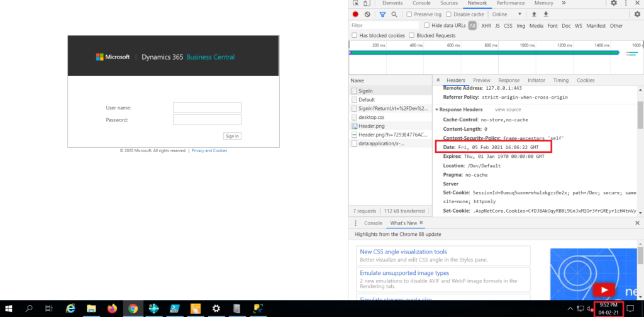
Task: Import HAR file with upload arrow
Action: (x=534, y=14)
